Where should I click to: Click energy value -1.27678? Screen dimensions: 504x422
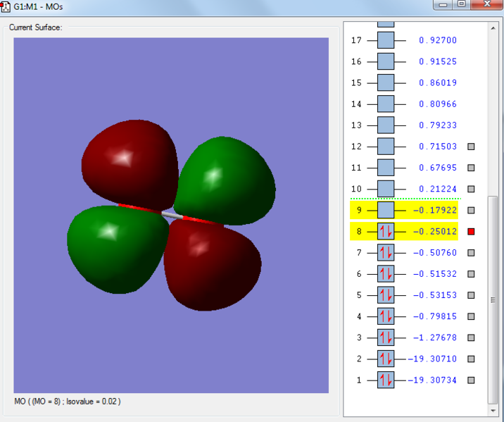435,337
